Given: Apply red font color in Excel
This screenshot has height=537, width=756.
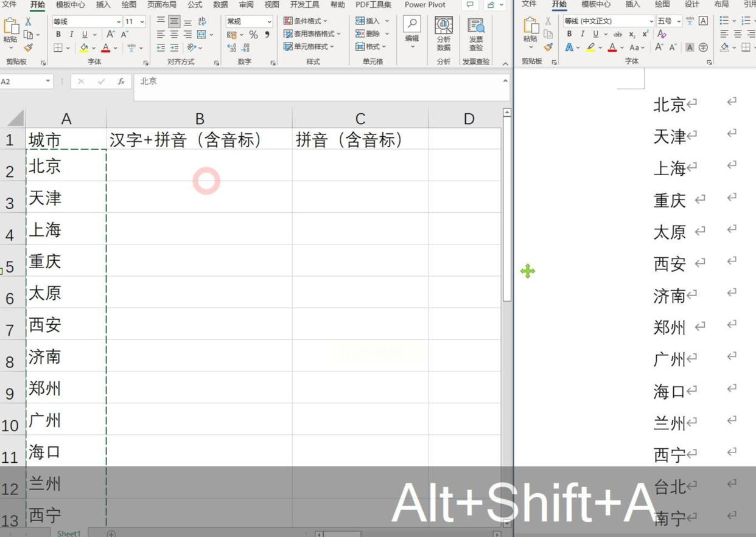Looking at the screenshot, I should tap(106, 47).
